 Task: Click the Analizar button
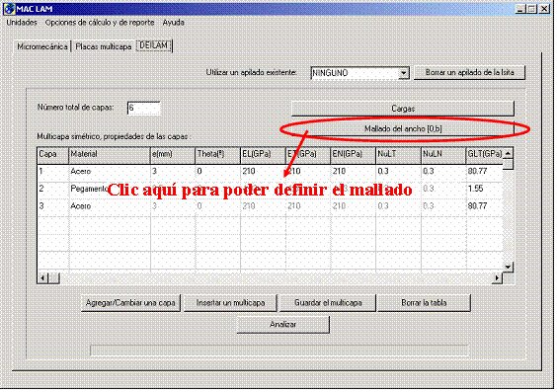point(283,325)
